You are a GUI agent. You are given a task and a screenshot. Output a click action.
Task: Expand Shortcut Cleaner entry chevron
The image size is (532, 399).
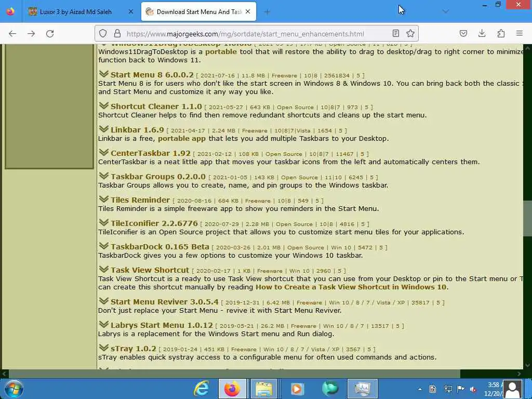click(x=104, y=105)
